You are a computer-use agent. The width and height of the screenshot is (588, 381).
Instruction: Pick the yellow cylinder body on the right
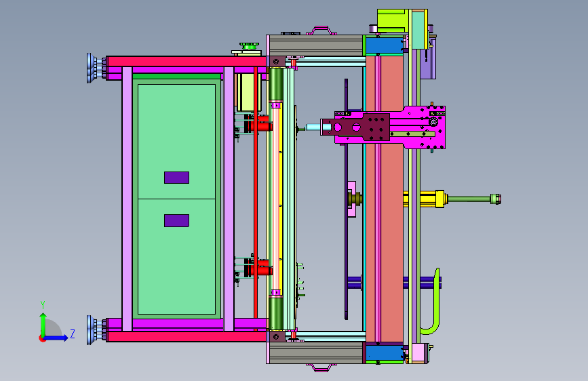[424, 199]
